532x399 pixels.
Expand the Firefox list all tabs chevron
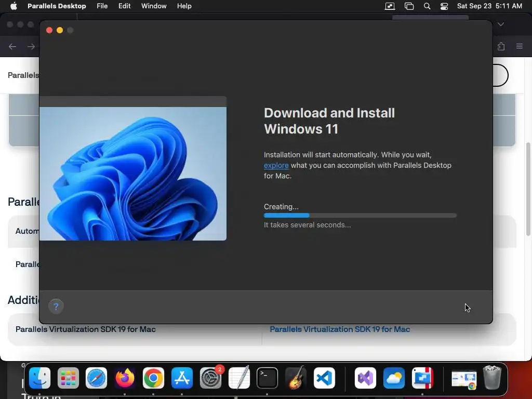[x=501, y=24]
